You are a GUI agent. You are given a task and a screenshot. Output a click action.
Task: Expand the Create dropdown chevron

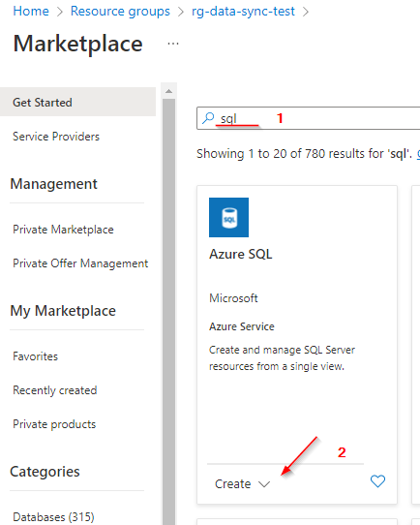(x=264, y=484)
